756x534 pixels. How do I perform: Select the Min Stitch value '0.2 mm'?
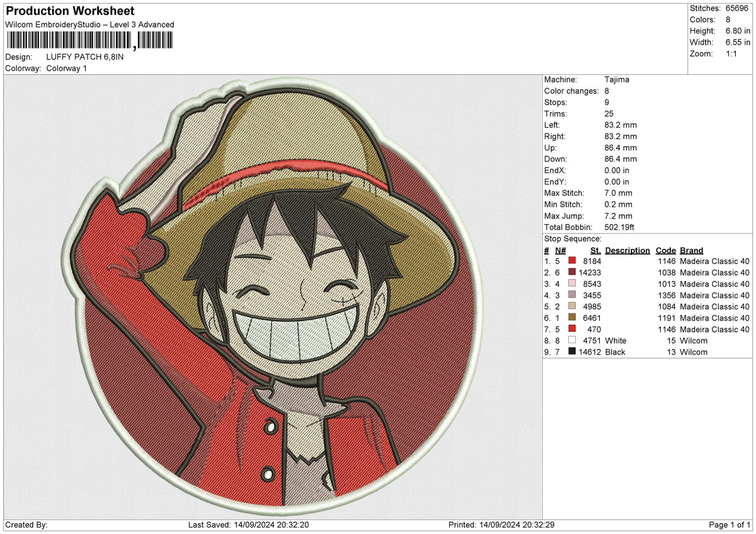click(x=618, y=204)
